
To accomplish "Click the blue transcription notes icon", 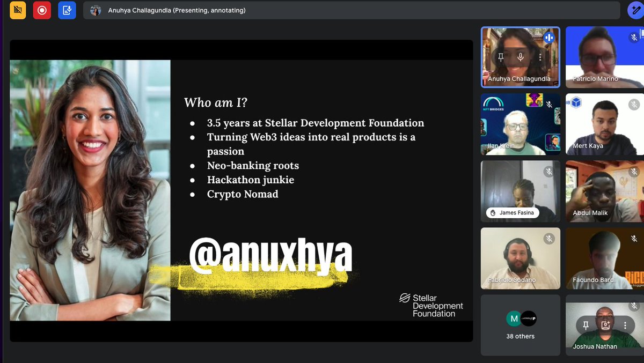I will [x=67, y=10].
